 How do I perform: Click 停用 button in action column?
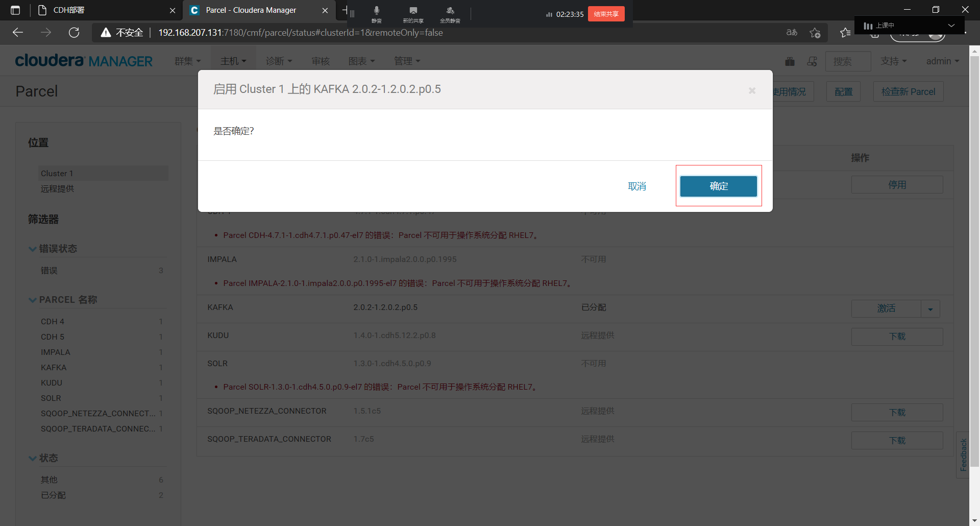coord(897,185)
